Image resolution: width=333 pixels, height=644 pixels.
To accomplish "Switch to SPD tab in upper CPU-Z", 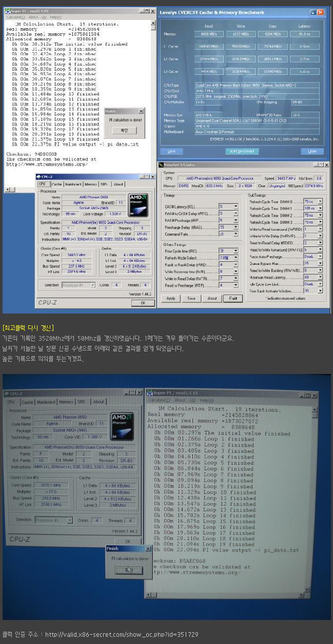I will coord(104,184).
